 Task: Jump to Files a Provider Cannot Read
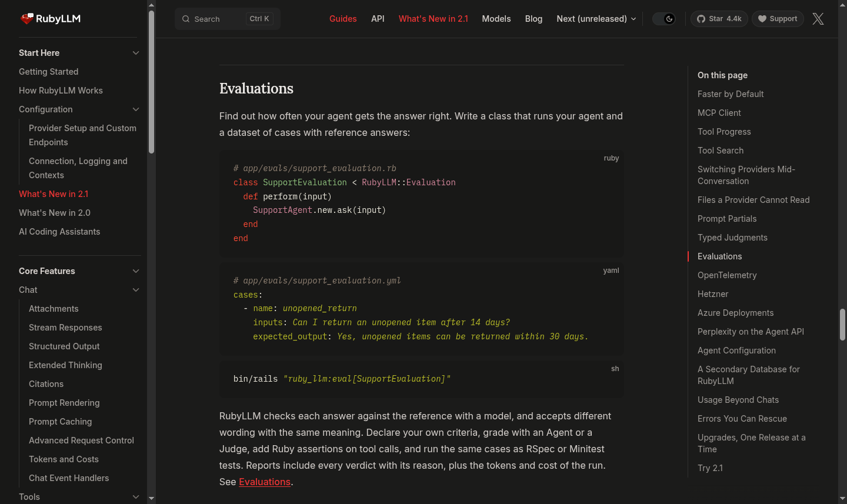(x=753, y=200)
